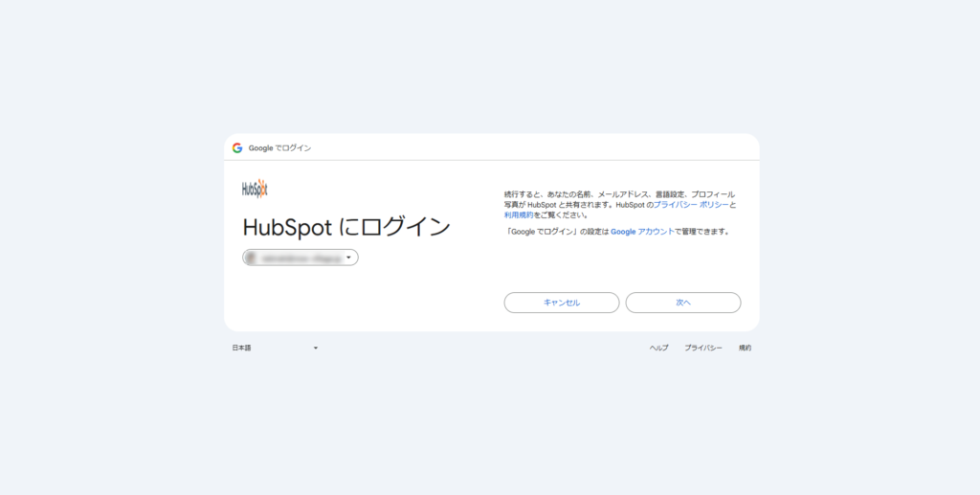Click the キャンセル button

(x=562, y=303)
